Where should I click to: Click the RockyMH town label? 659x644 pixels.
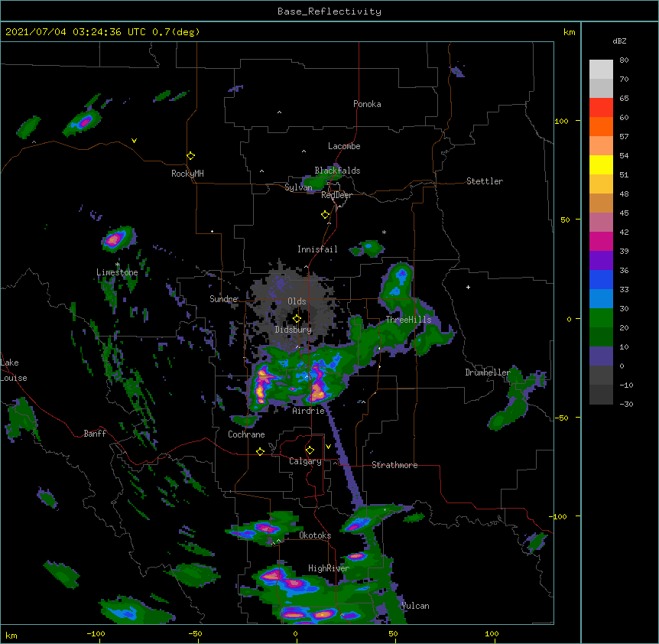(187, 174)
